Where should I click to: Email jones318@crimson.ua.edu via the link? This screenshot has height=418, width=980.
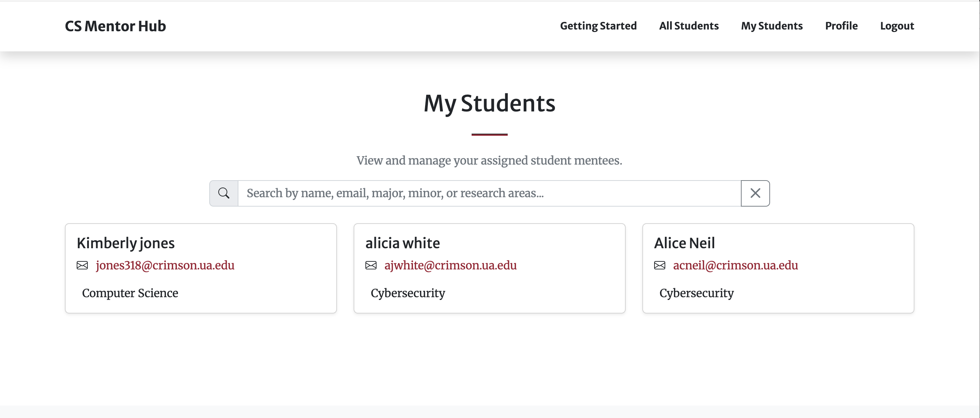(x=165, y=265)
